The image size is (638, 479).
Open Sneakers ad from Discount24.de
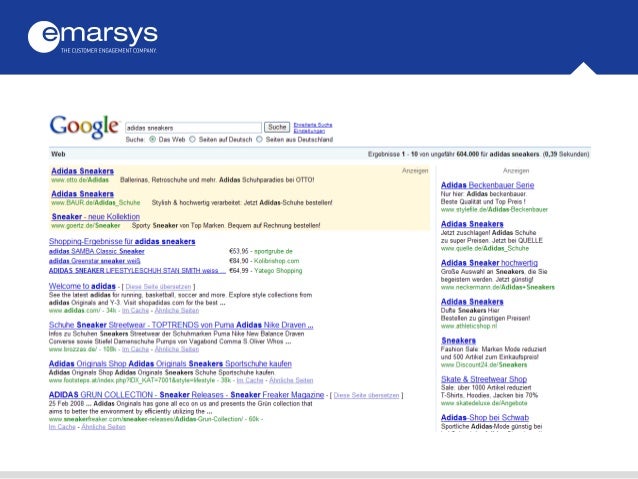(x=459, y=341)
